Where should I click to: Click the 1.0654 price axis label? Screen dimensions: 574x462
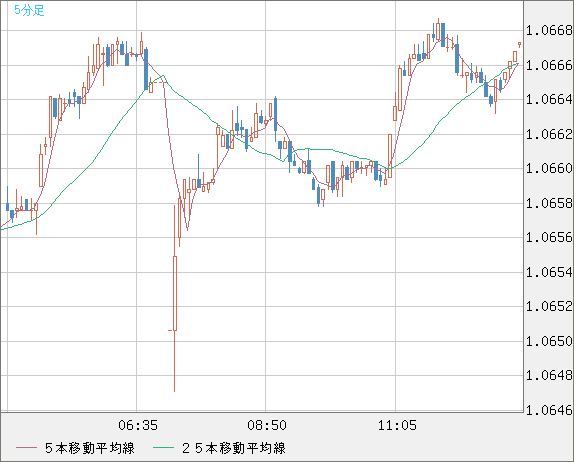tap(549, 272)
